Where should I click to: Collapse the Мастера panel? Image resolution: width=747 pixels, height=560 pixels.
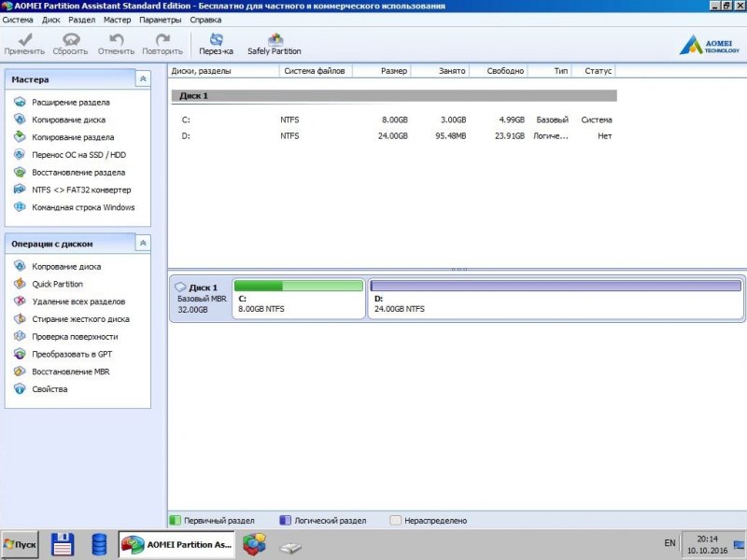pyautogui.click(x=143, y=79)
